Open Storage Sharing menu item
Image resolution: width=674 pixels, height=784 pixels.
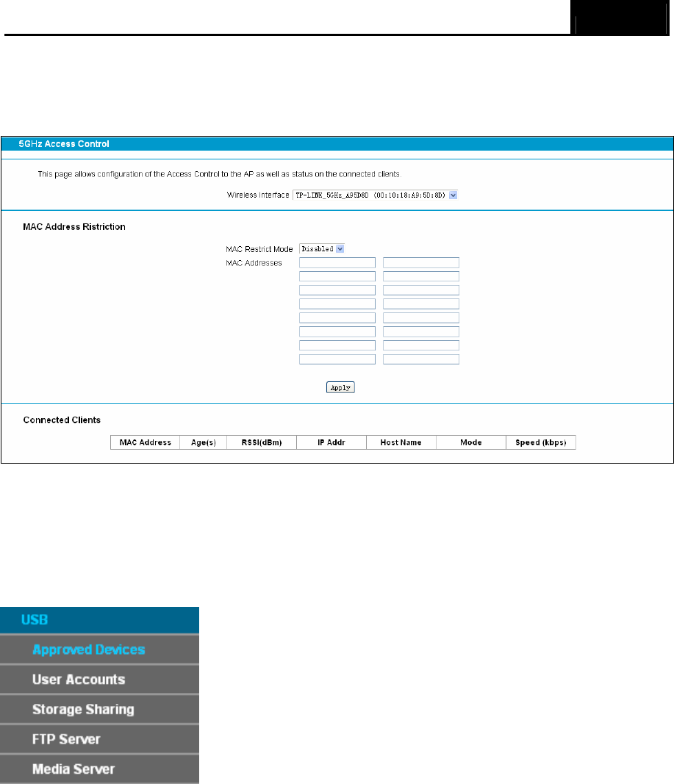(99, 710)
